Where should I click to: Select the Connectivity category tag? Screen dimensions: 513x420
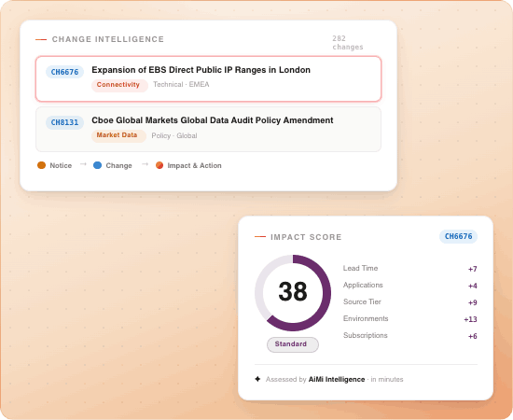point(119,85)
